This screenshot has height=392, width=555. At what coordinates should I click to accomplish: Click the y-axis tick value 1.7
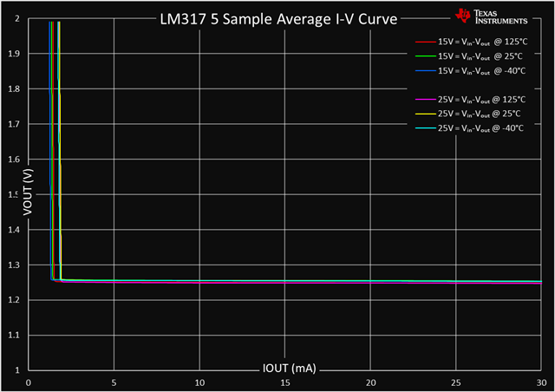[14, 124]
